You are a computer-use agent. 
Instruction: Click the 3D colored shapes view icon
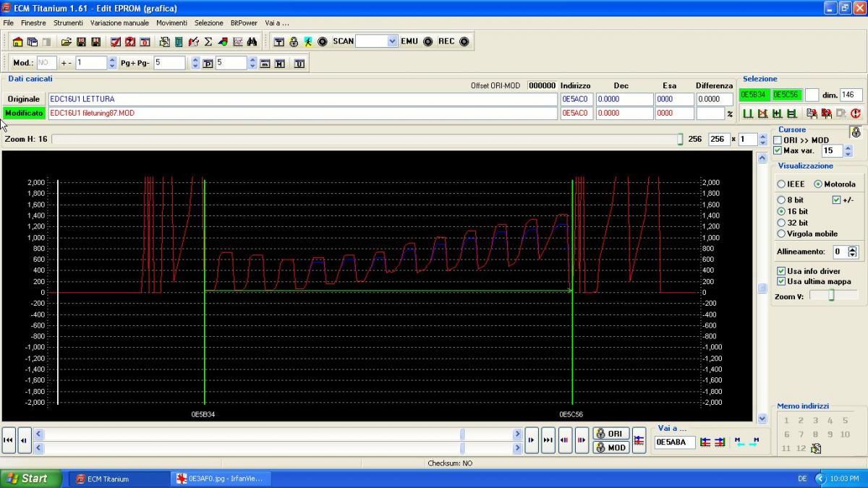[223, 42]
